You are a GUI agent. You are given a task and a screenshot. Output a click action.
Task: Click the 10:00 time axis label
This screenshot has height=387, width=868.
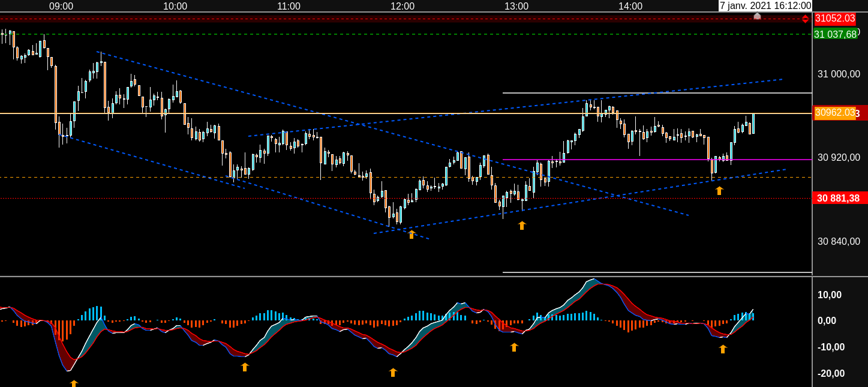tap(175, 6)
